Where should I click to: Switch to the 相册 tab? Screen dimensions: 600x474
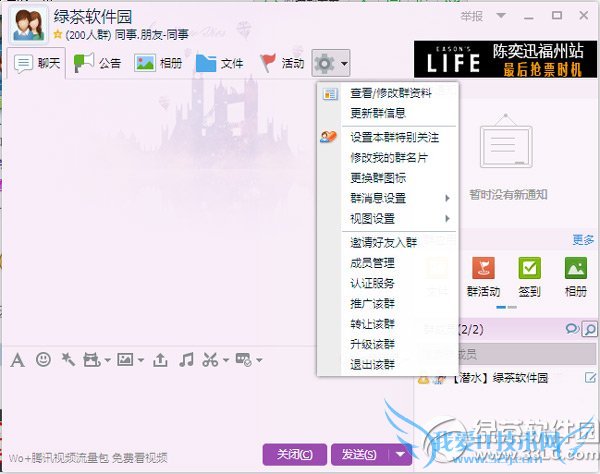tap(158, 63)
